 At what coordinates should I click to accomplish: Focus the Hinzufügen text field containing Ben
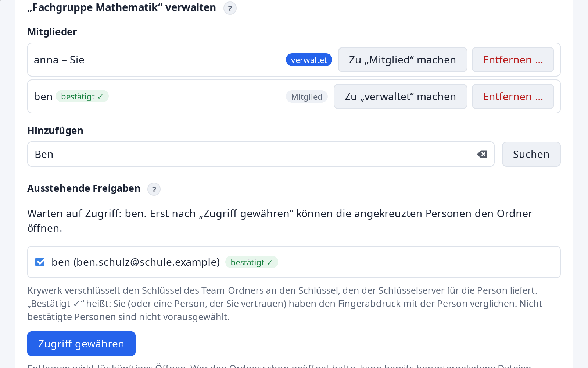pyautogui.click(x=261, y=154)
